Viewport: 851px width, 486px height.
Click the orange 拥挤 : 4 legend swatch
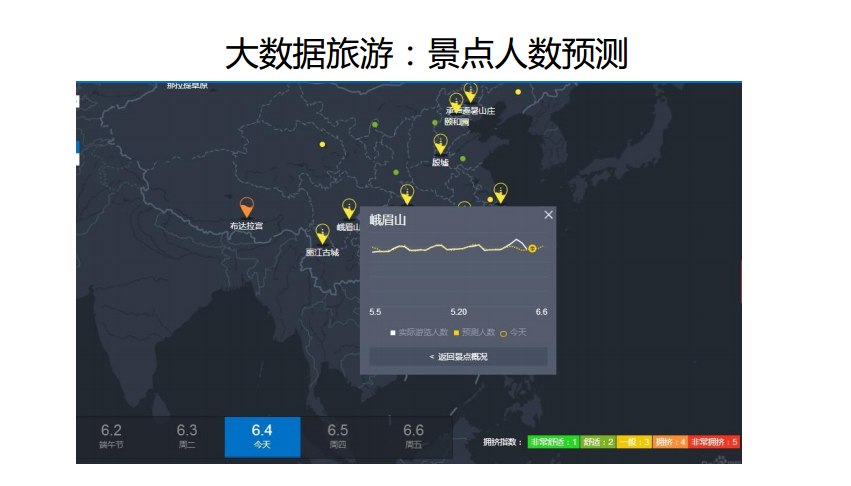point(670,441)
